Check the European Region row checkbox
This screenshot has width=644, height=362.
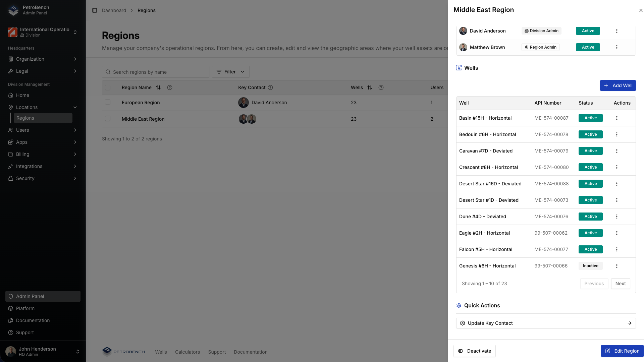point(108,102)
